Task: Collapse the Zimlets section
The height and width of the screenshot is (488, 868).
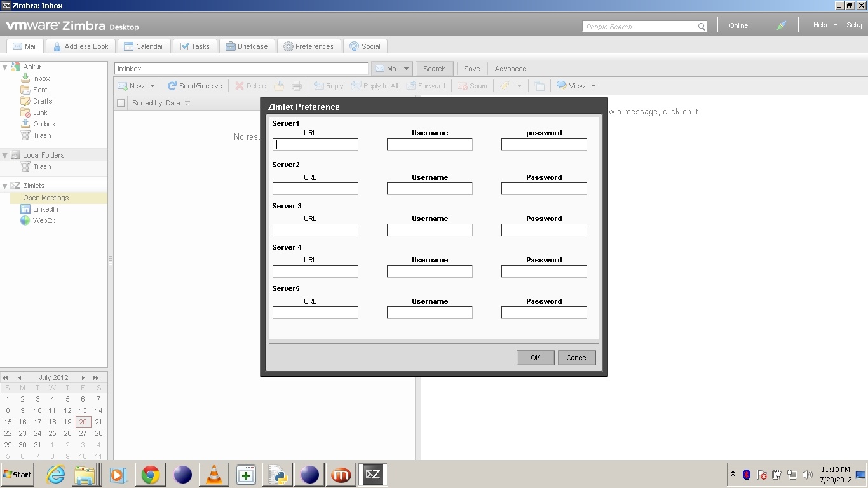Action: tap(5, 186)
